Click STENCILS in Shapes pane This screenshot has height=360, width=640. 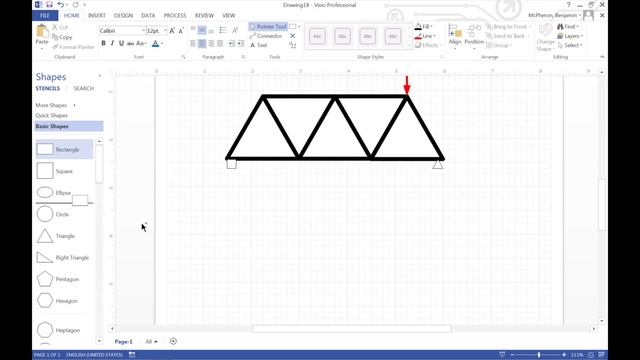tap(48, 89)
